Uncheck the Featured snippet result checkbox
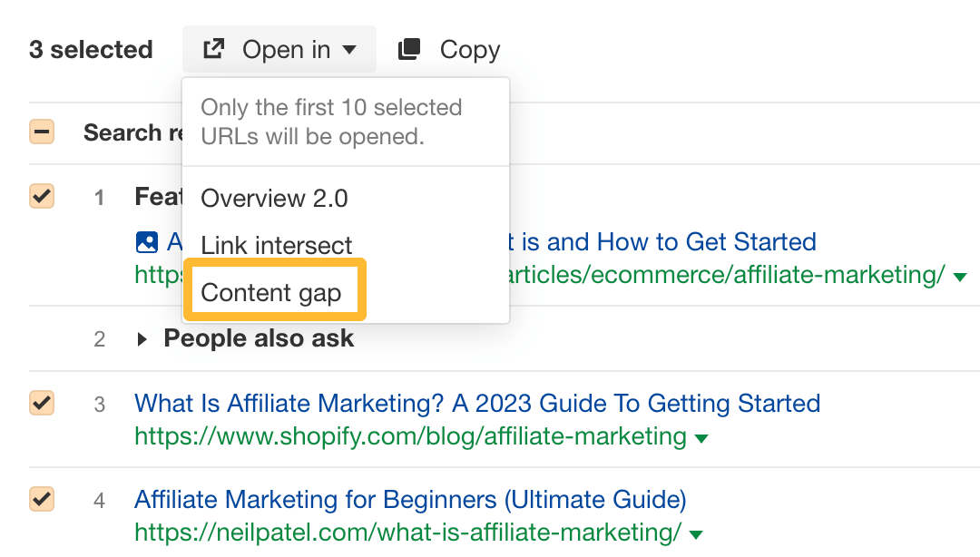The image size is (980, 557). [42, 196]
